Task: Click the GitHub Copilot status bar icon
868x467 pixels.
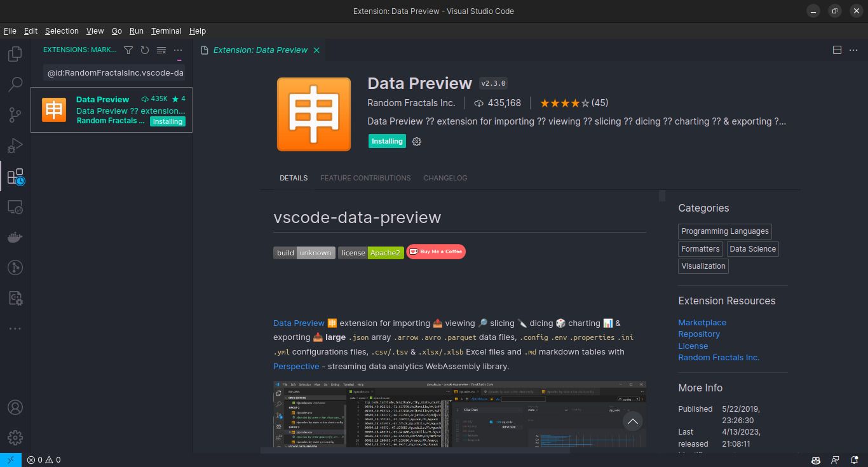Action: 815,459
